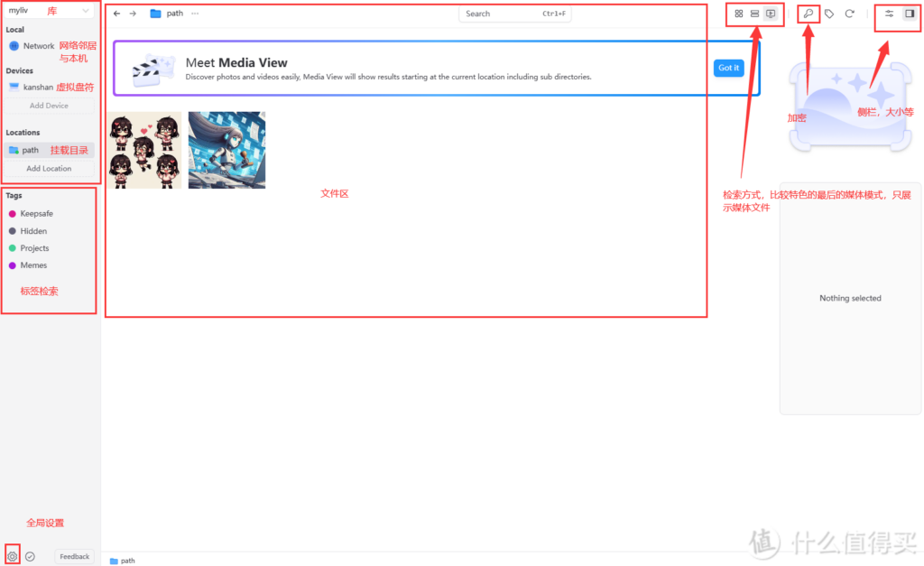
Task: Select the path location in sidebar
Action: (31, 150)
